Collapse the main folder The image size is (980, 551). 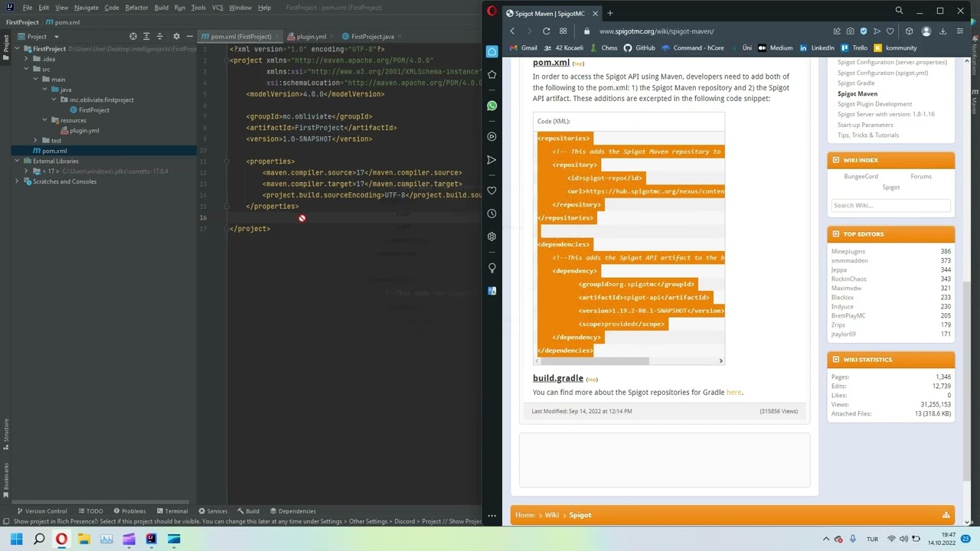tap(35, 80)
